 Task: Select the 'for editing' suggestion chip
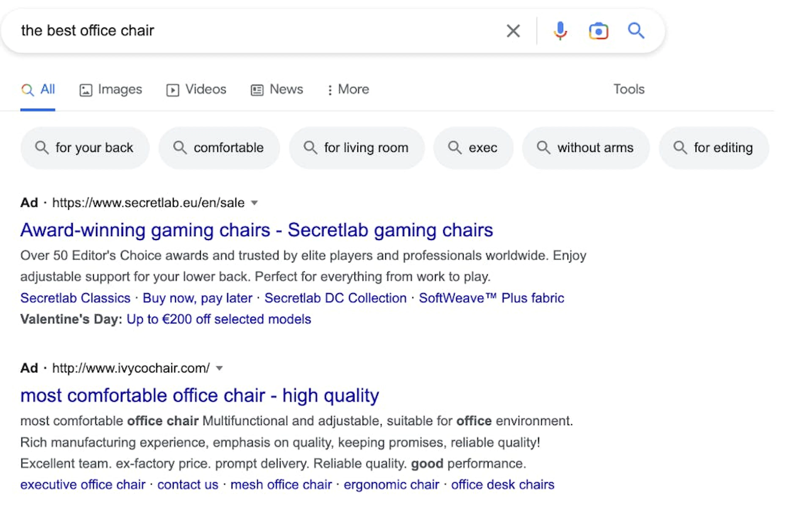pos(714,148)
